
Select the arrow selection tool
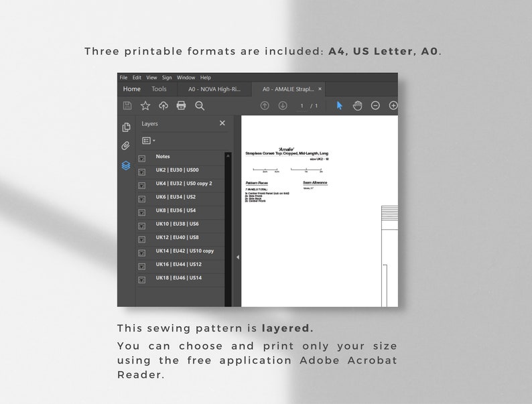[x=339, y=105]
